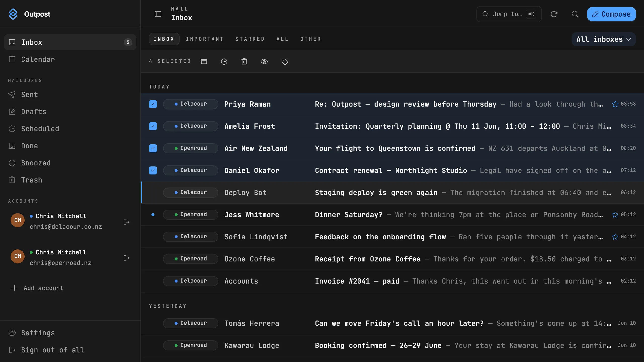644x362 pixels.
Task: Click the Compose button
Action: (x=611, y=14)
